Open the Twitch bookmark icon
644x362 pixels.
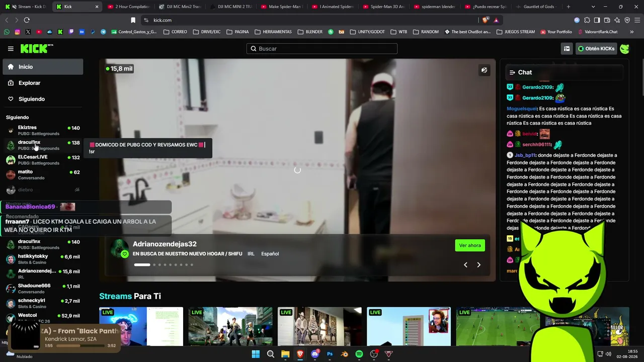[71, 32]
